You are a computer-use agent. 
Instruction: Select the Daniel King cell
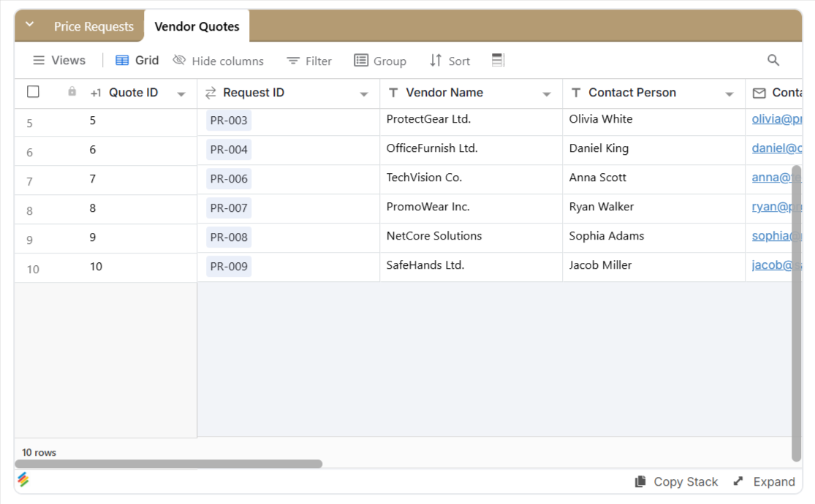[x=654, y=150]
